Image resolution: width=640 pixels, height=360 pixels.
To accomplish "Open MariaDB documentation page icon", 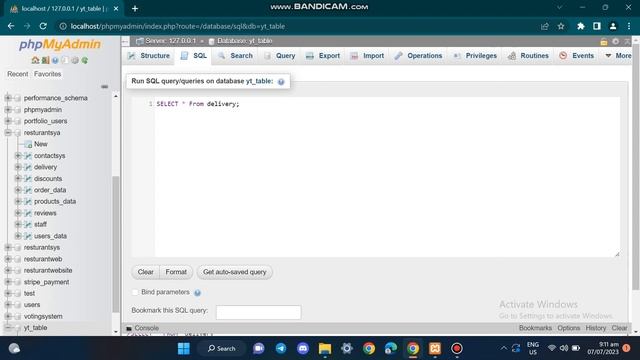I will [65, 60].
